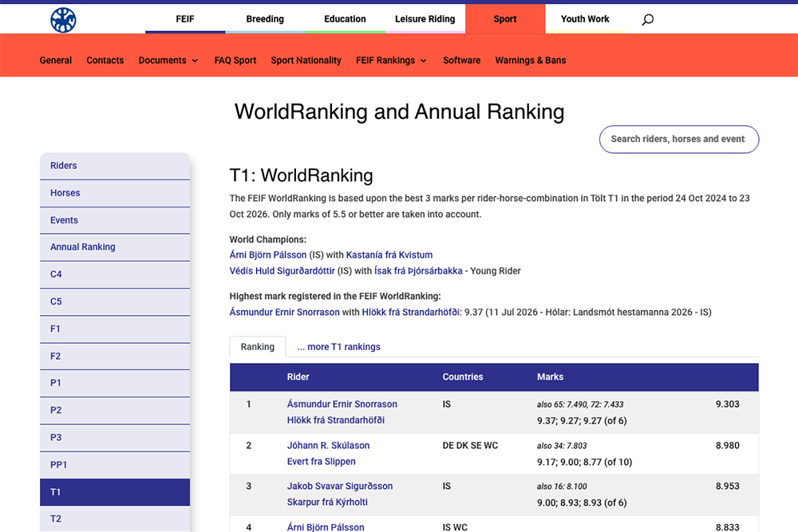The image size is (798, 532).
Task: Open the search magnifier icon
Action: tap(647, 19)
